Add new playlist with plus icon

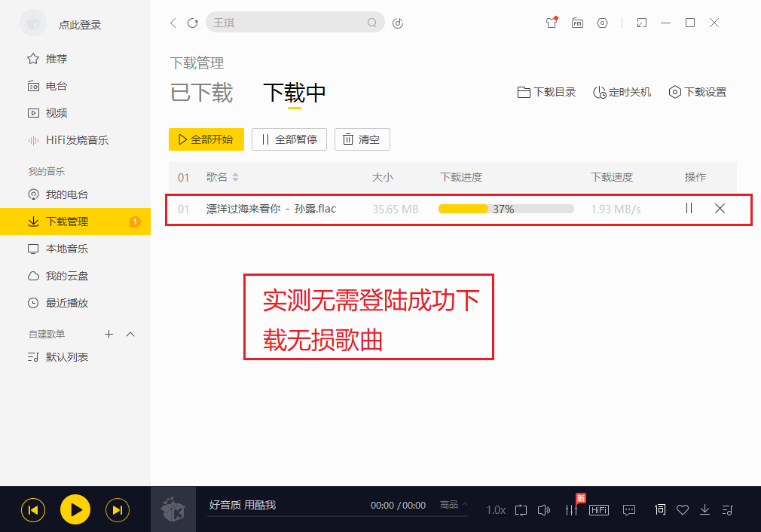tap(108, 334)
